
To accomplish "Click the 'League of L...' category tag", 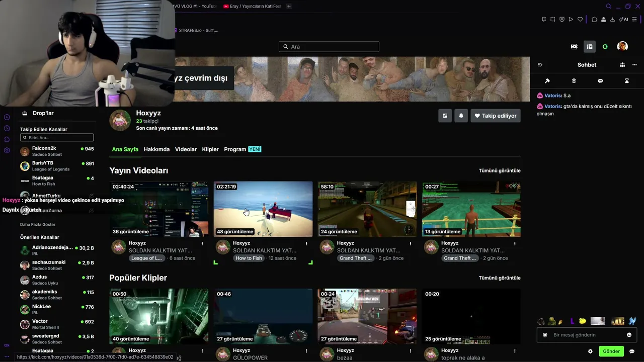I will coord(146,258).
